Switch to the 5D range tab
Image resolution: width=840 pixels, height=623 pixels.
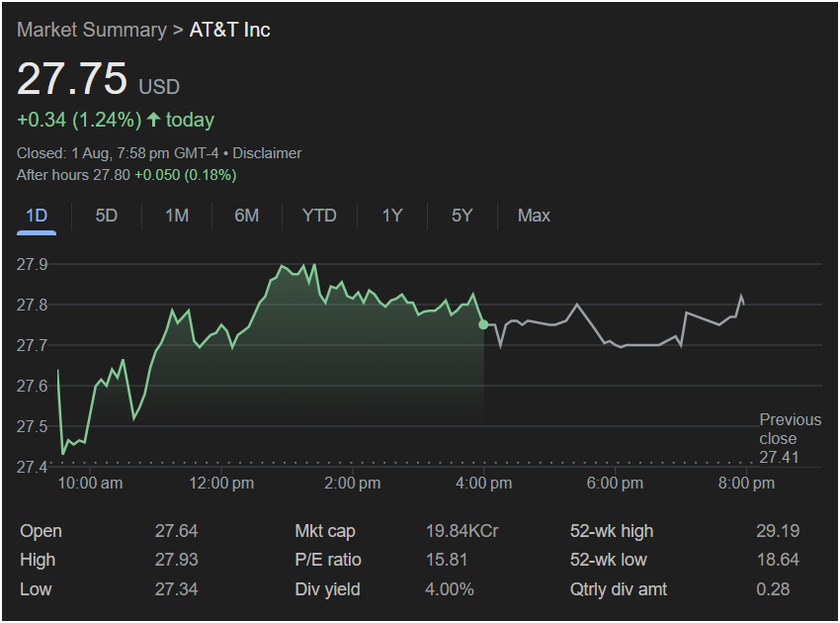pos(106,216)
